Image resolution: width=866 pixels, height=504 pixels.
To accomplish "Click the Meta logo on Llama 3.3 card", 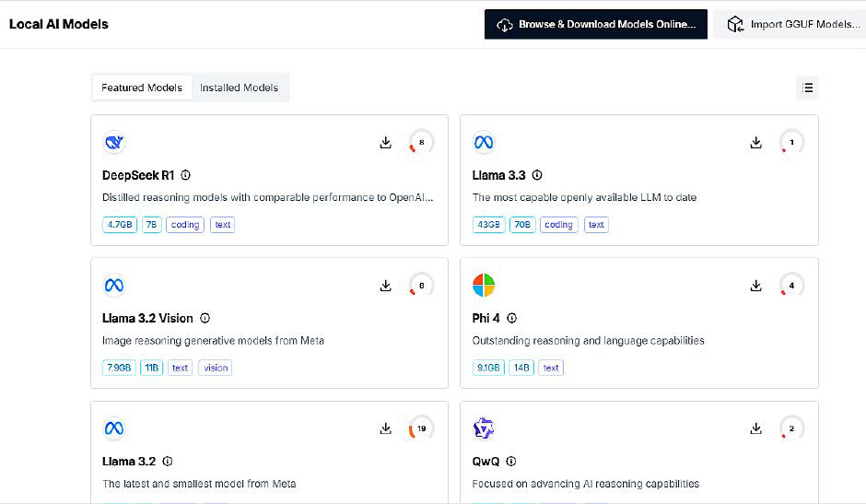I will (484, 142).
